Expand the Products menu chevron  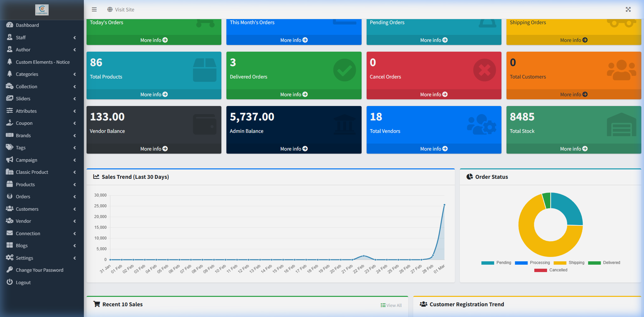[74, 184]
